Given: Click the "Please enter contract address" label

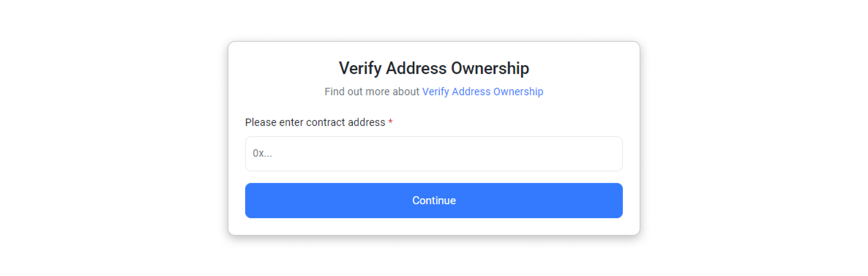Looking at the screenshot, I should (x=315, y=122).
